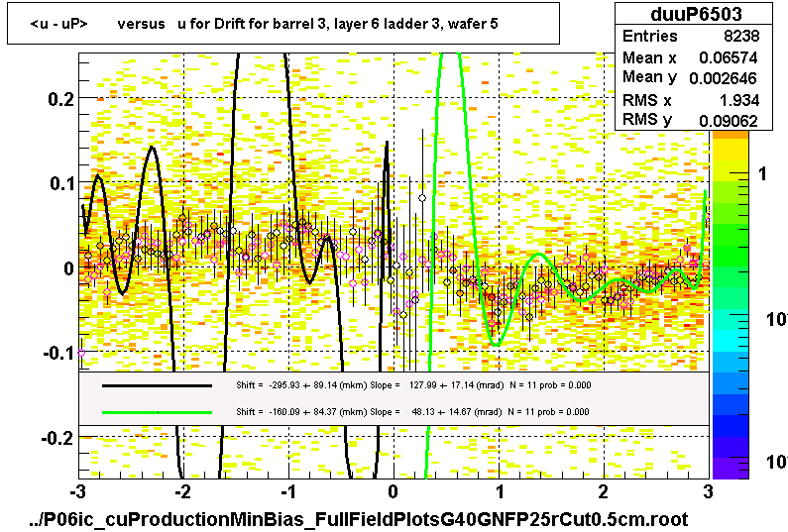The image size is (788, 532).
Task: Click the purple band at the palette bottom
Action: (730, 468)
